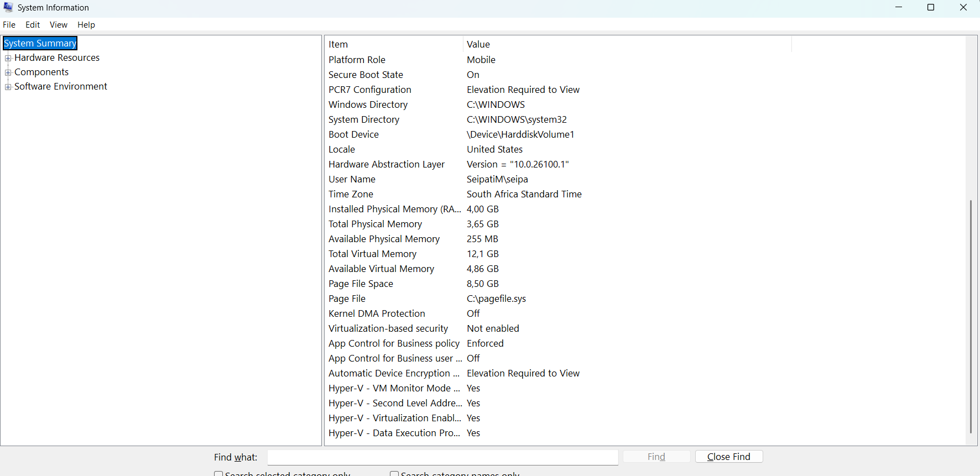Viewport: 980px width, 476px height.
Task: Click the South Africa Standard Time value
Action: 524,194
